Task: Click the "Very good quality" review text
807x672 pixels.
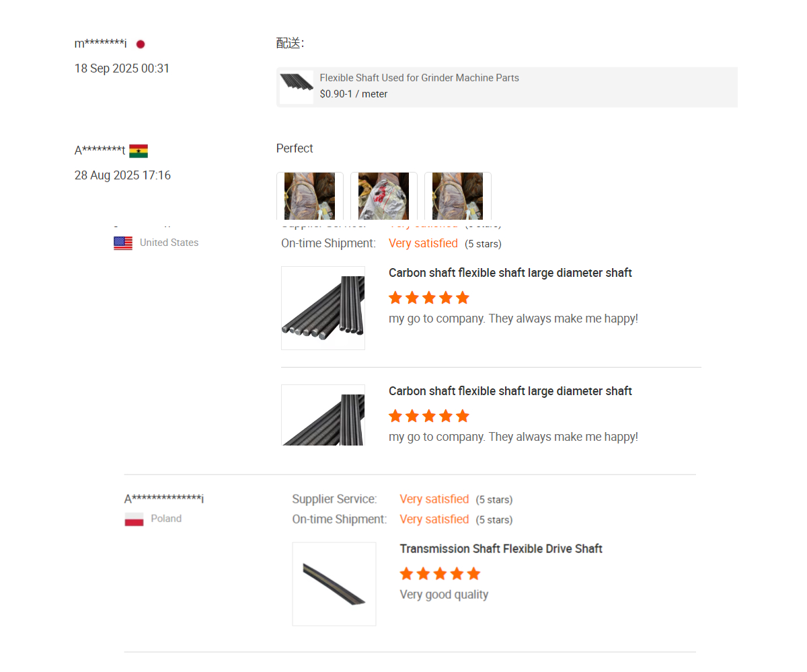Action: 444,595
